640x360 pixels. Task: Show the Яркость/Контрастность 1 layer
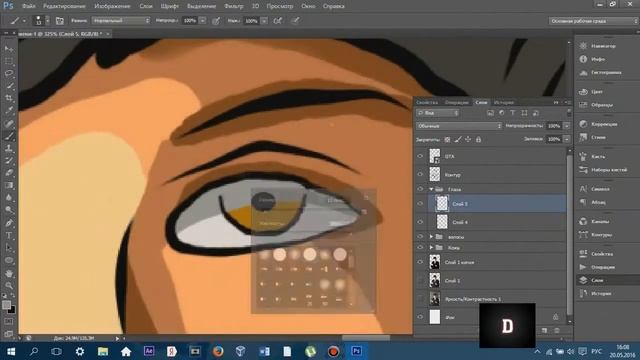[x=420, y=299]
